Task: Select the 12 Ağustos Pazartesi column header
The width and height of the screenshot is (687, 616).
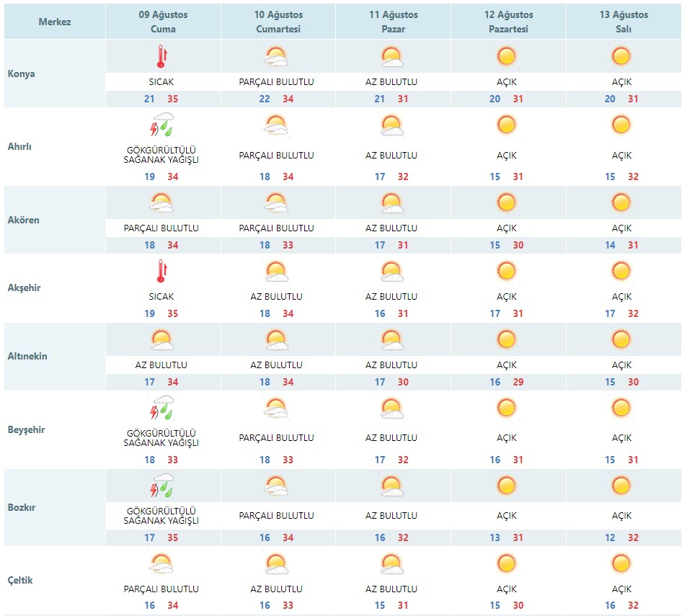Action: 509,22
